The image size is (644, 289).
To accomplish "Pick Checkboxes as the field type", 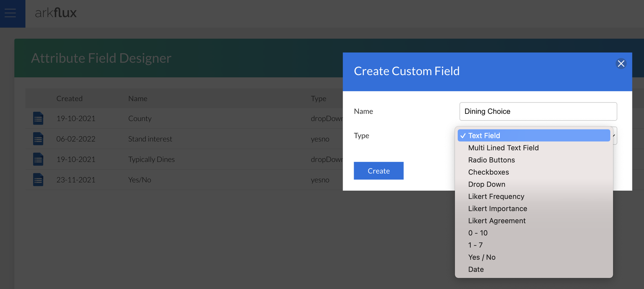I will [x=488, y=172].
